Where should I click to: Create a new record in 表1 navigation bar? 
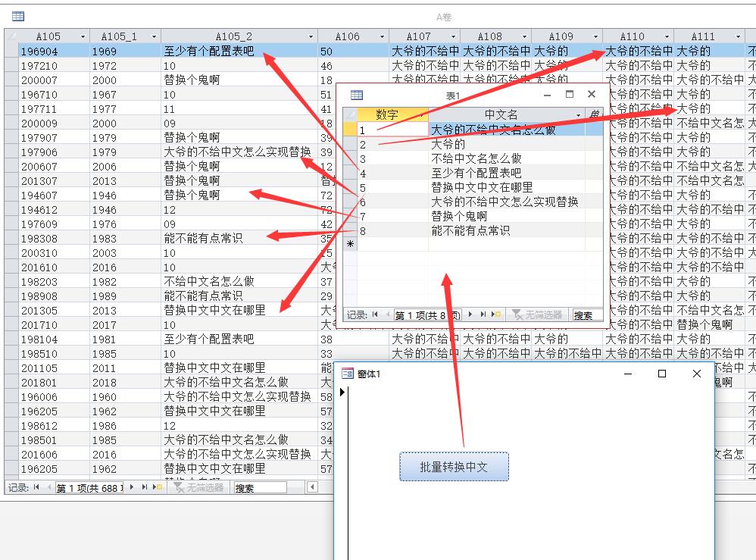496,314
